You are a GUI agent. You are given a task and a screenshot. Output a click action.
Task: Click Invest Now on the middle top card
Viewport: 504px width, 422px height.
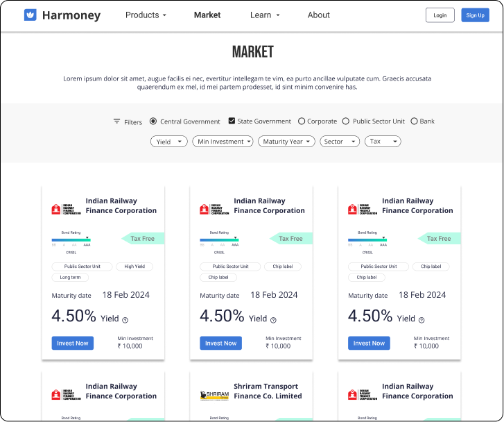[x=221, y=343]
